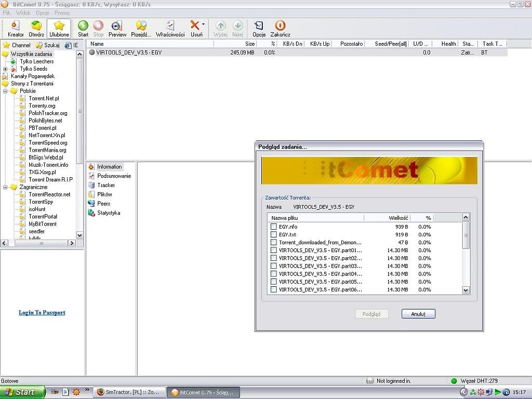Click the Zakończ exit icon
532x399 pixels.
[280, 29]
